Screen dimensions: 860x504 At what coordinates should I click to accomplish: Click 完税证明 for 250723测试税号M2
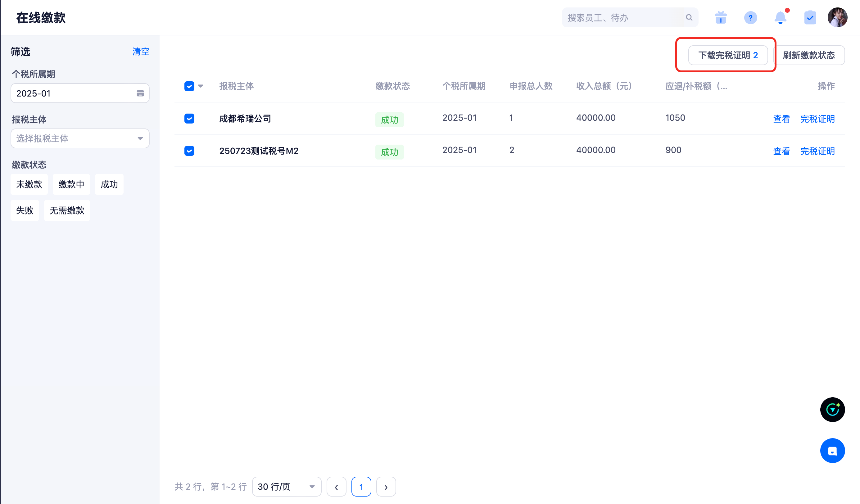click(x=817, y=151)
